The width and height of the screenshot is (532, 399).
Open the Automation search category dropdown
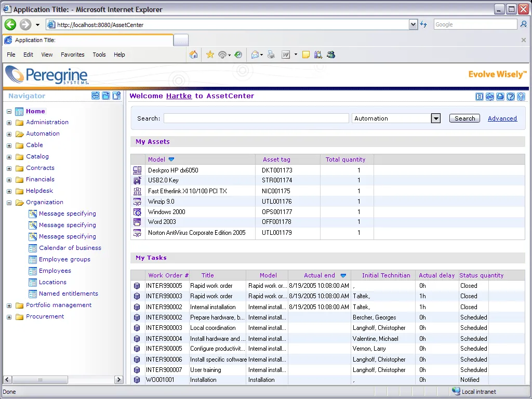click(x=436, y=118)
